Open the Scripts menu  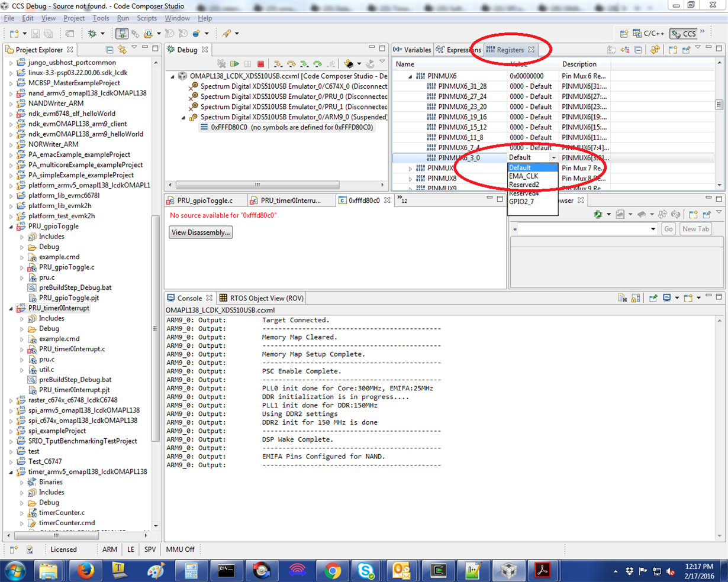pyautogui.click(x=147, y=18)
